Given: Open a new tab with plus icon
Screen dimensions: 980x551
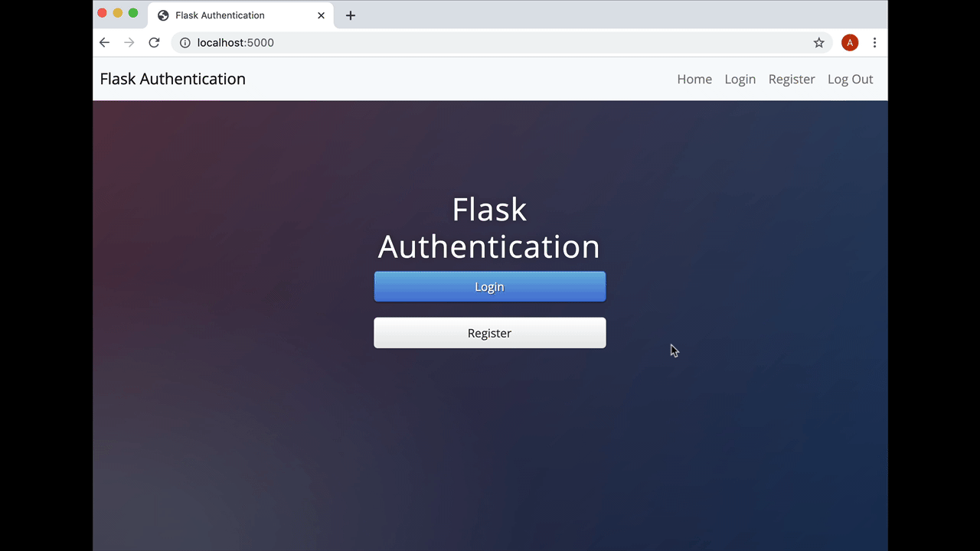Looking at the screenshot, I should pos(351,15).
